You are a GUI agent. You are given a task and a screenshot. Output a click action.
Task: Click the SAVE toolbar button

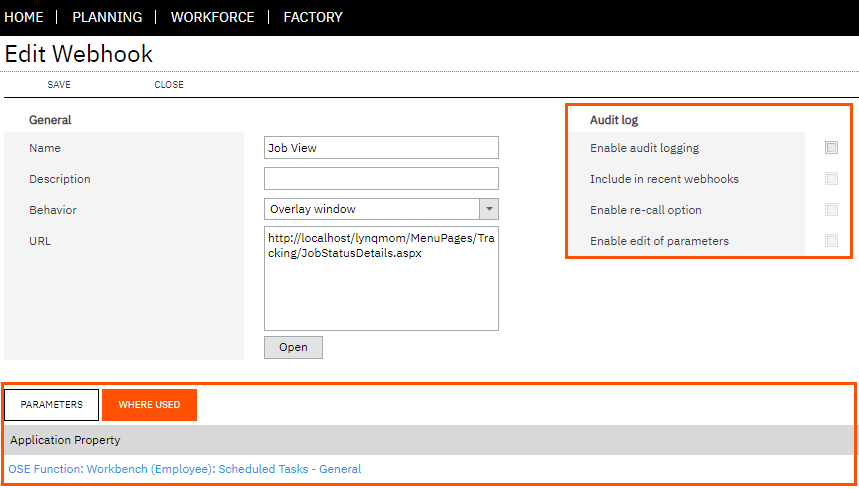coord(59,85)
